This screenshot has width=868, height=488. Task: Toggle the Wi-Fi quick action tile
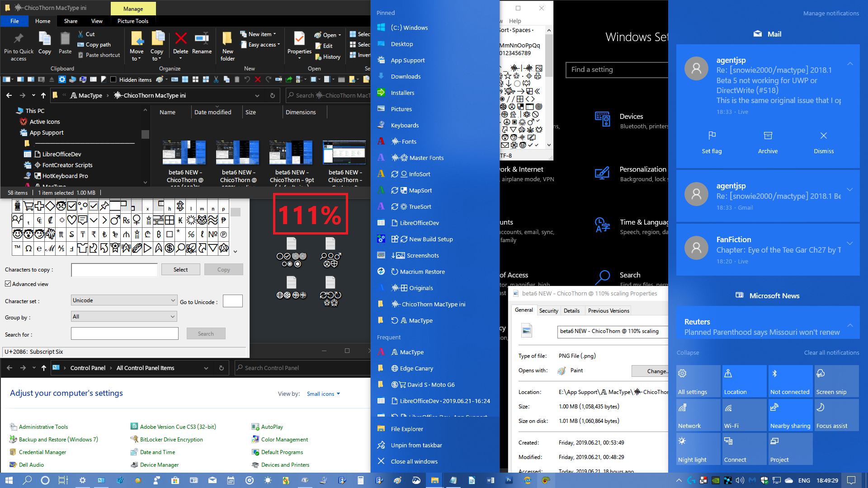(x=744, y=415)
